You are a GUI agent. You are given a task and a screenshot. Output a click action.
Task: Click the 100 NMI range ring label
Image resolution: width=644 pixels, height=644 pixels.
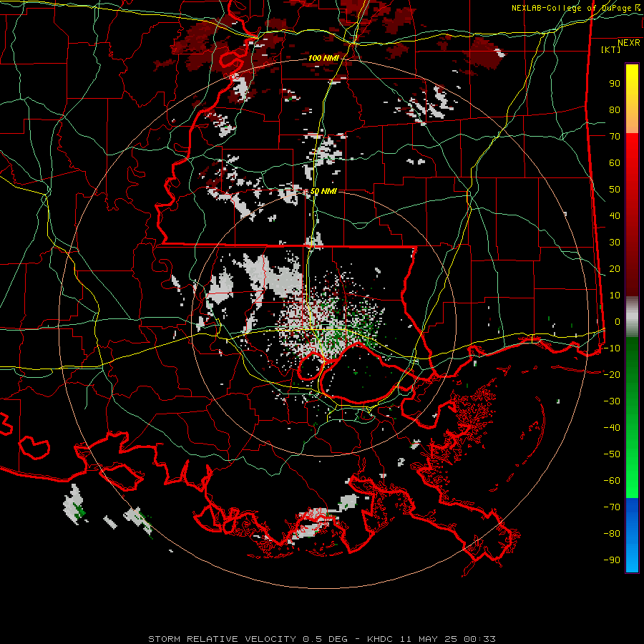pyautogui.click(x=323, y=59)
